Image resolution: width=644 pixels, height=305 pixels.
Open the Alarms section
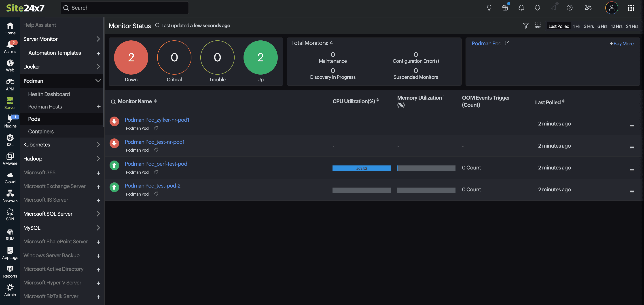click(x=10, y=47)
